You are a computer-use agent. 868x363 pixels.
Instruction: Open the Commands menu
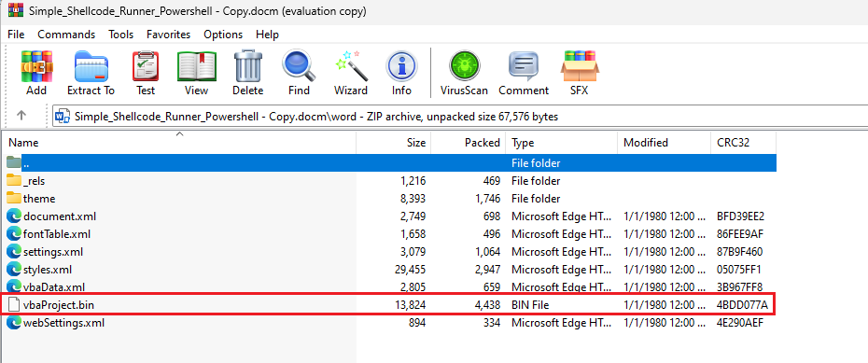pos(66,35)
